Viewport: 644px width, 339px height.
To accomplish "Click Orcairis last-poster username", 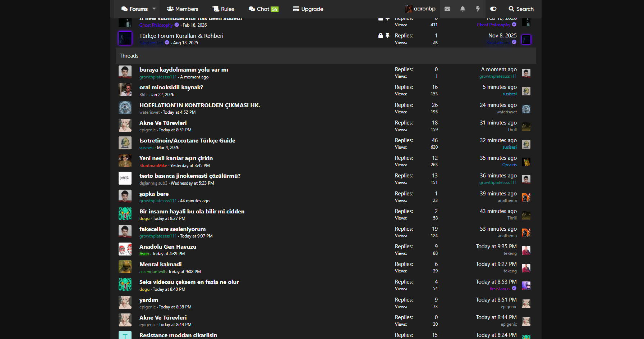I will pyautogui.click(x=509, y=165).
